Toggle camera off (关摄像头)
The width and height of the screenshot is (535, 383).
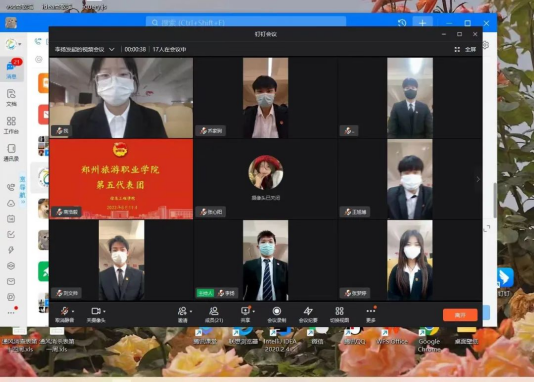click(x=96, y=314)
